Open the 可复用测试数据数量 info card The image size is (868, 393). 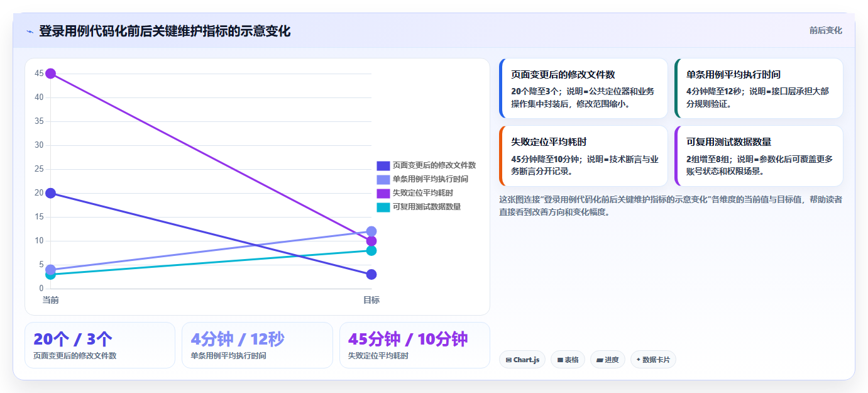click(759, 156)
